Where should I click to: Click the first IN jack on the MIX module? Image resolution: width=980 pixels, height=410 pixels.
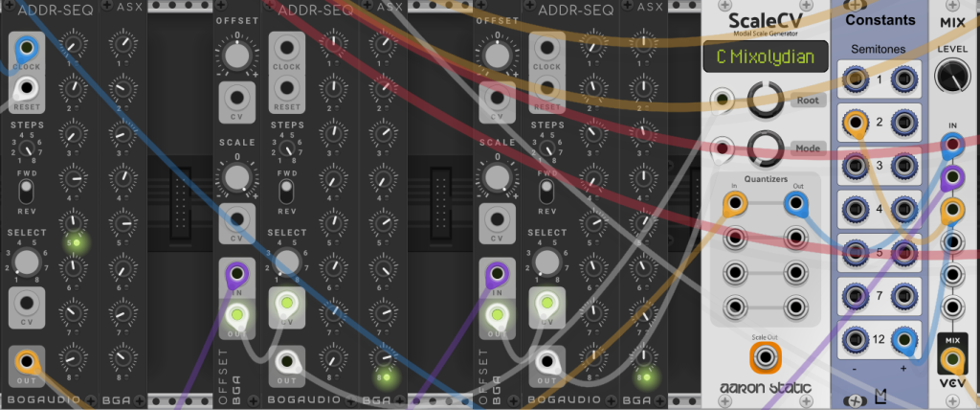(952, 146)
